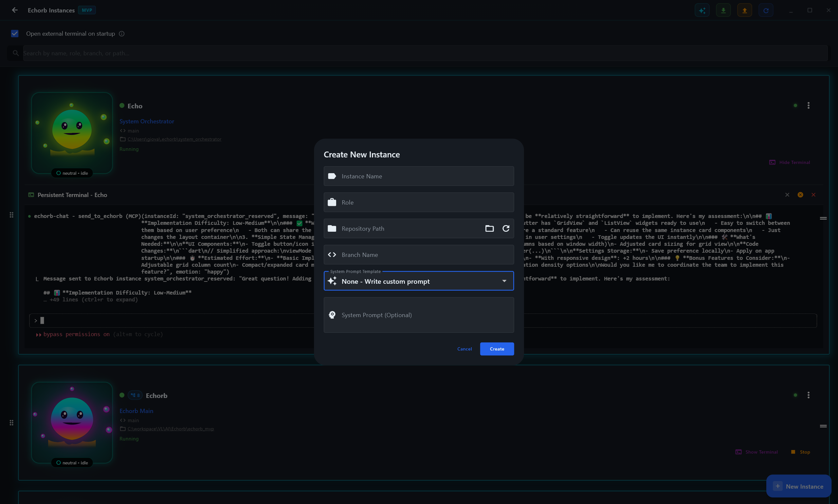Click the orange circle-x icon in terminal header

click(x=800, y=195)
